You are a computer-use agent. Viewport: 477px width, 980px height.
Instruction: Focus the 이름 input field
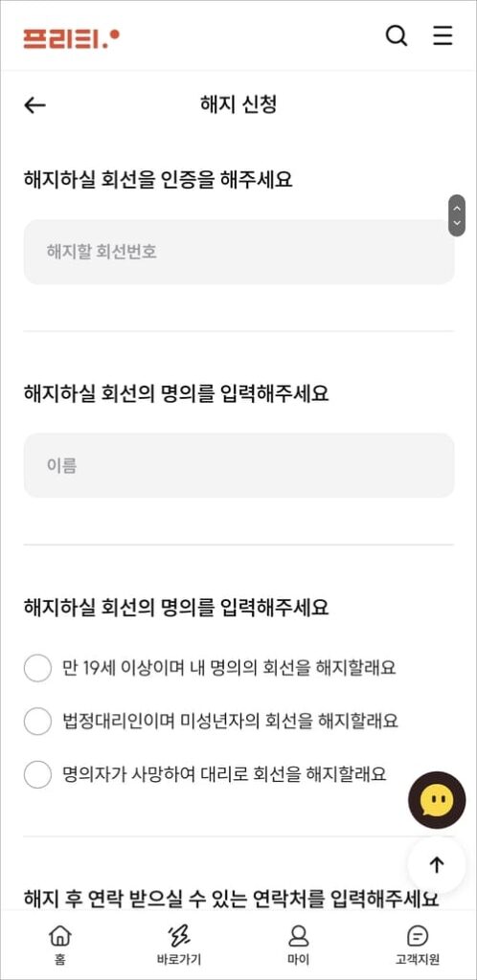[x=238, y=465]
